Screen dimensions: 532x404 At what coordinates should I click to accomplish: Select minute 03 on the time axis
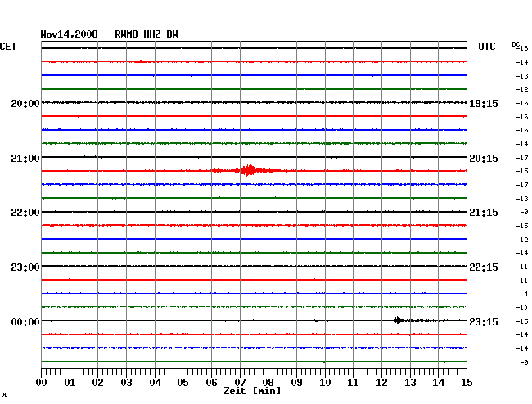(126, 382)
